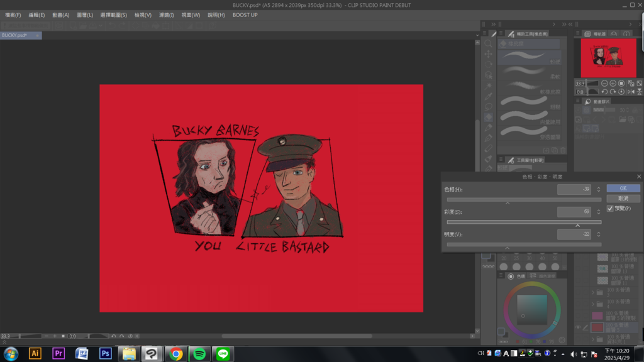644x362 pixels.
Task: Expand layer folder named 4
Action: click(592, 304)
